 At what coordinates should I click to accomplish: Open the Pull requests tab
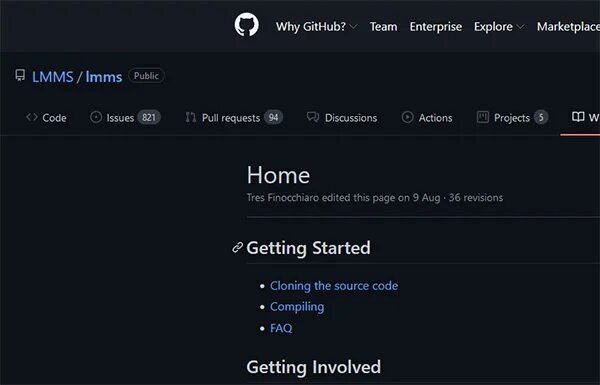point(234,117)
